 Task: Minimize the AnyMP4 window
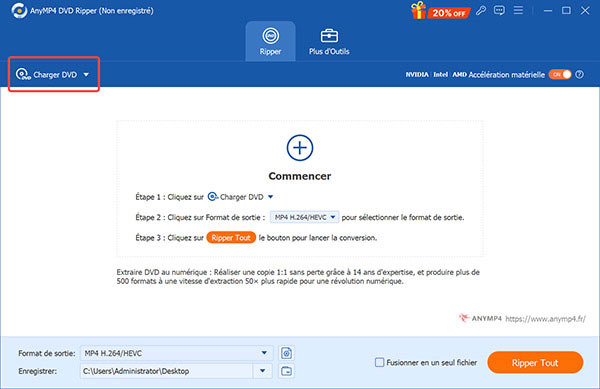(x=548, y=11)
